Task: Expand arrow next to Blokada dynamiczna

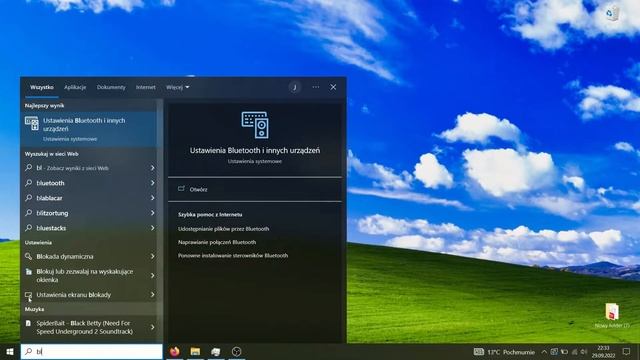Action: [152, 256]
